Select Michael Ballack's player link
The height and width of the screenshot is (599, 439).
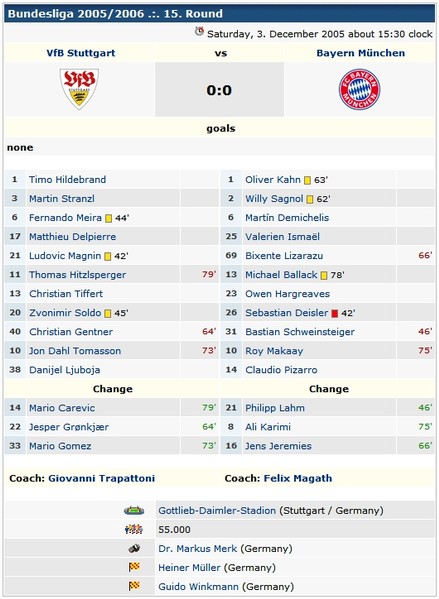pyautogui.click(x=281, y=275)
